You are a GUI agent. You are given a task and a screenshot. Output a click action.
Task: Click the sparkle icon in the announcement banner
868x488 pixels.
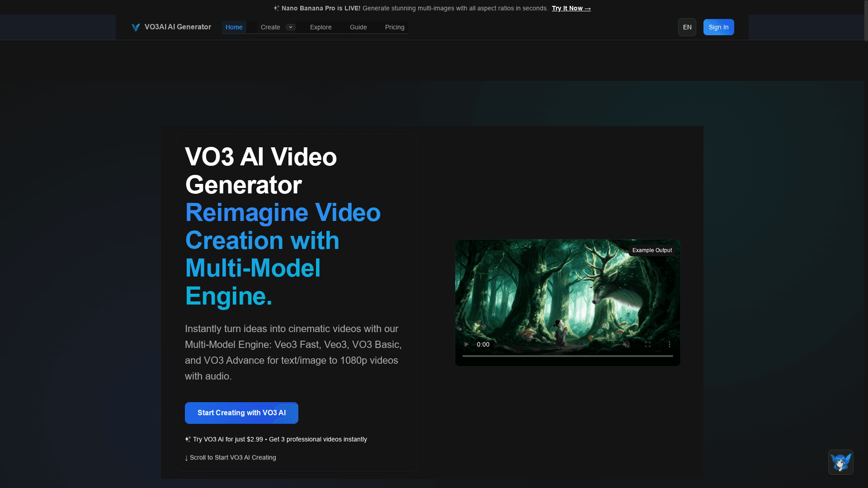[x=276, y=8]
